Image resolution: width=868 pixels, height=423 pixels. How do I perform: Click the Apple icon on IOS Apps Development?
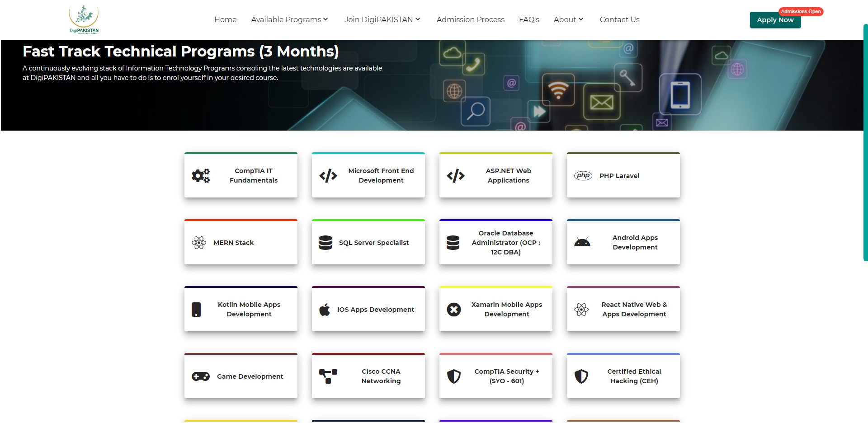pos(325,310)
